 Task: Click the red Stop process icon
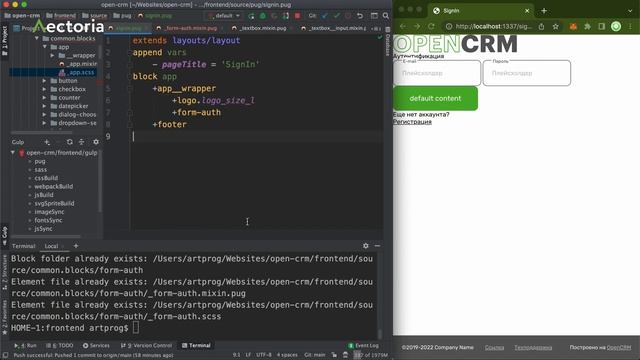click(x=298, y=16)
